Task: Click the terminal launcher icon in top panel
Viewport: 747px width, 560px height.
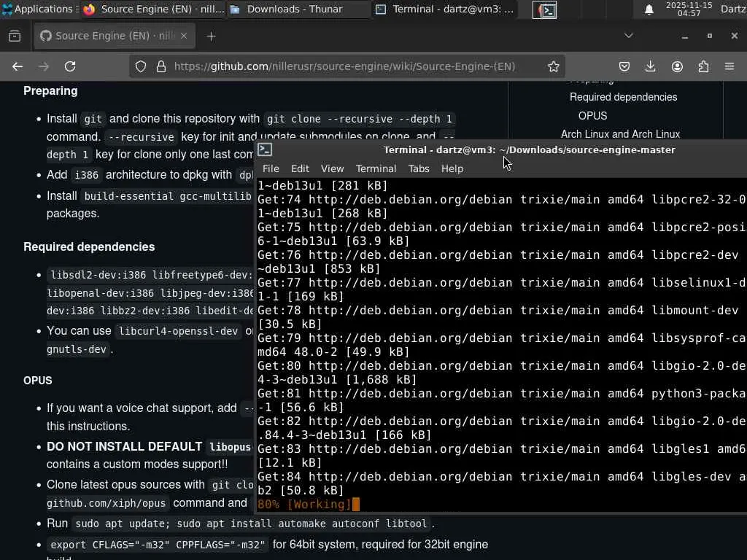Action: pos(544,10)
